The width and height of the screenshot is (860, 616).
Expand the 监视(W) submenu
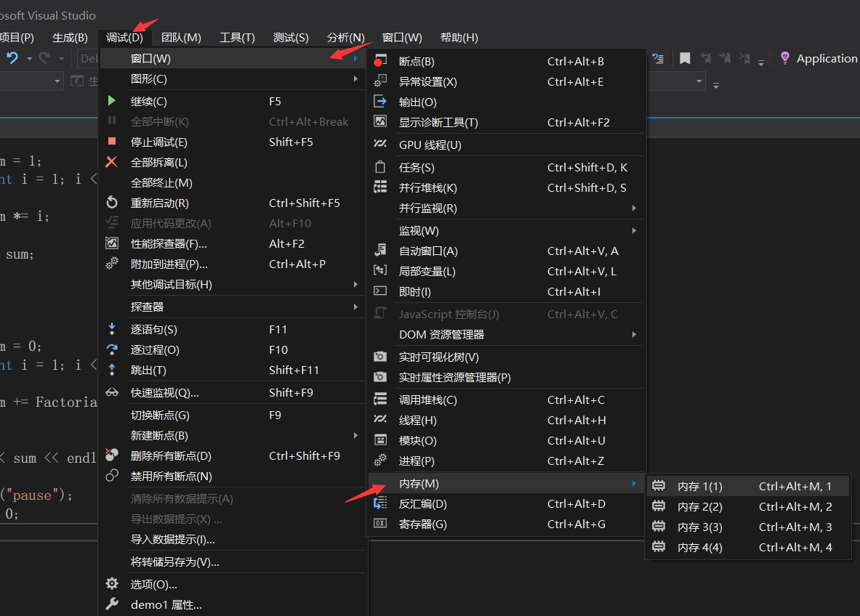click(506, 230)
